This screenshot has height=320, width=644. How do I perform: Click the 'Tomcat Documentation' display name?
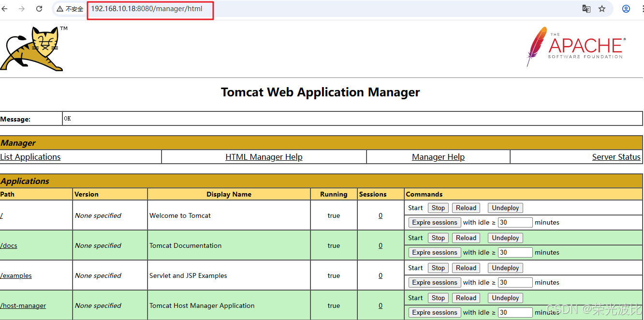[x=185, y=245]
